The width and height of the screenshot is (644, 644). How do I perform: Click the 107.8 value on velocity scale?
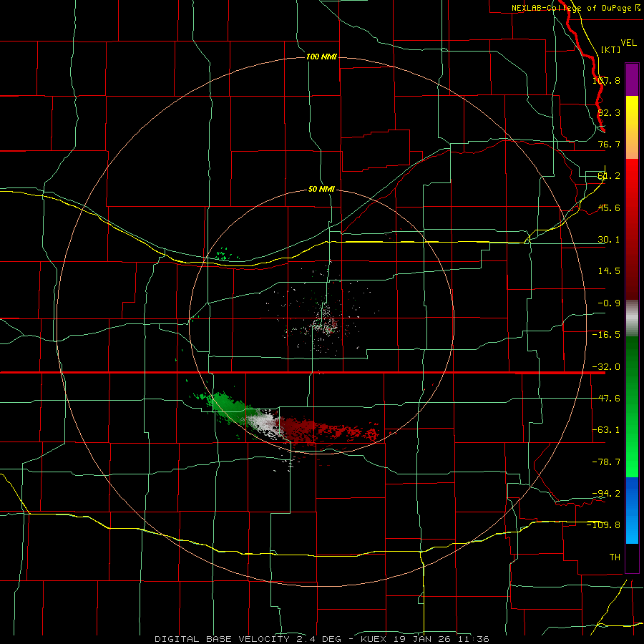(x=606, y=80)
